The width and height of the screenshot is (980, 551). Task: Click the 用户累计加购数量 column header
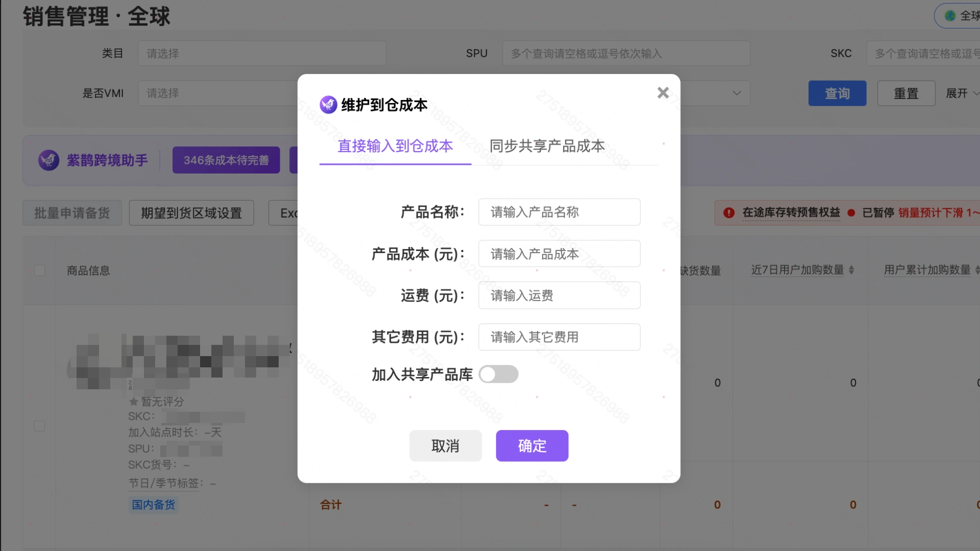tap(927, 270)
